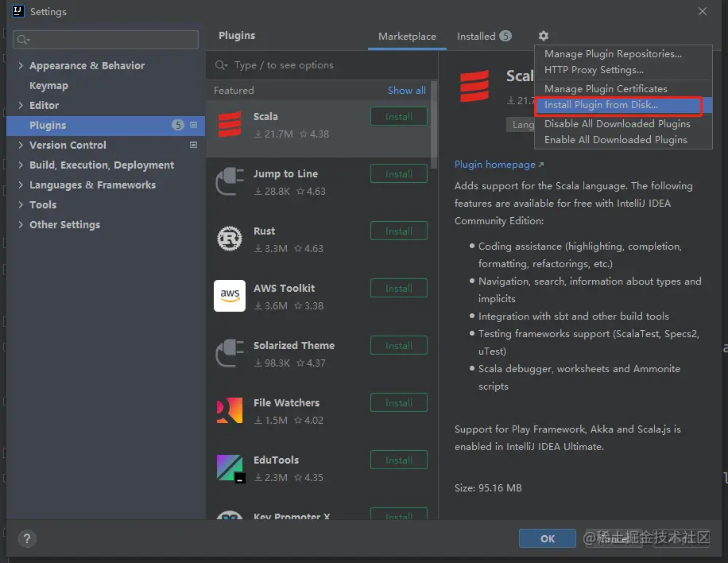Click the settings search magnifier icon

coord(23,40)
